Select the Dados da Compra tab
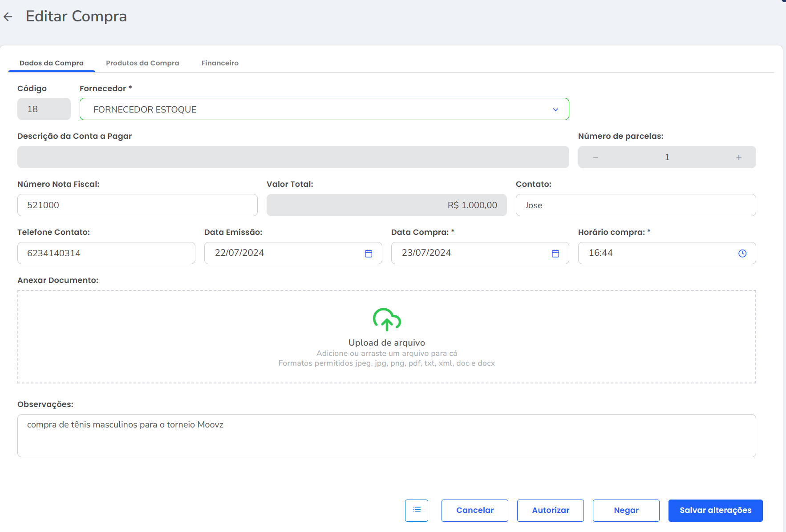Viewport: 786px width, 532px height. tap(52, 63)
